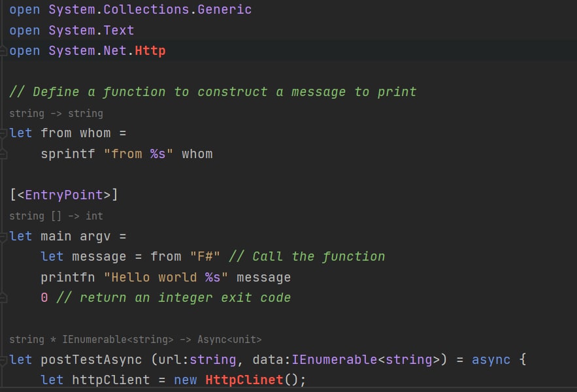Place cursor on 'main' function name
The width and height of the screenshot is (577, 392).
(x=56, y=236)
